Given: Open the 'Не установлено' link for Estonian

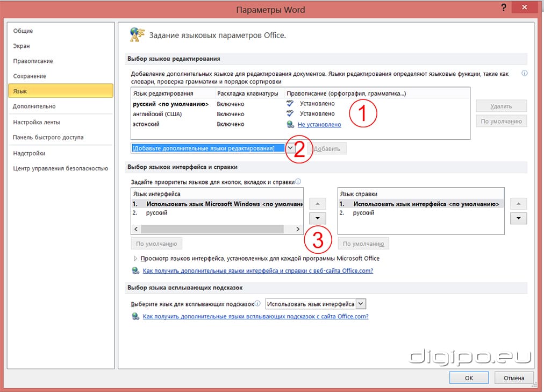Looking at the screenshot, I should [x=319, y=124].
